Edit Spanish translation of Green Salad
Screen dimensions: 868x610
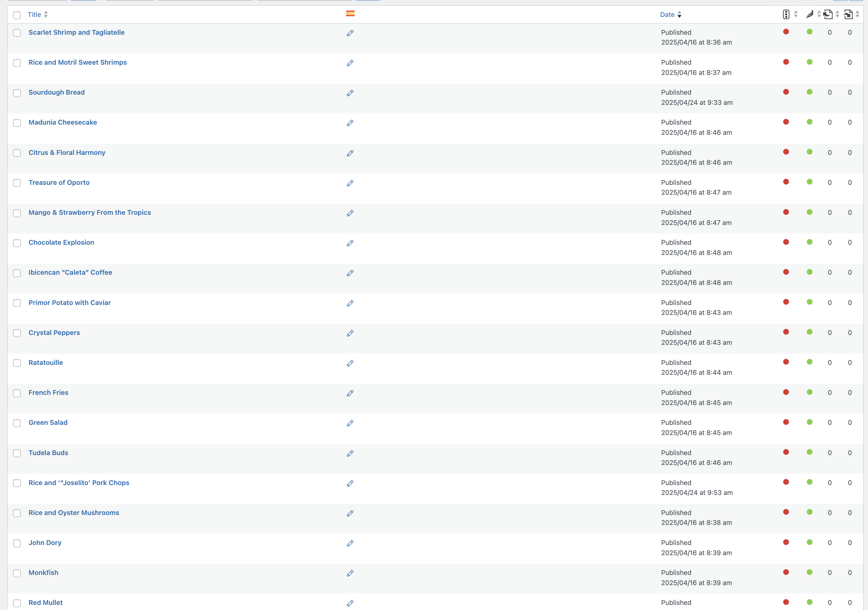350,423
